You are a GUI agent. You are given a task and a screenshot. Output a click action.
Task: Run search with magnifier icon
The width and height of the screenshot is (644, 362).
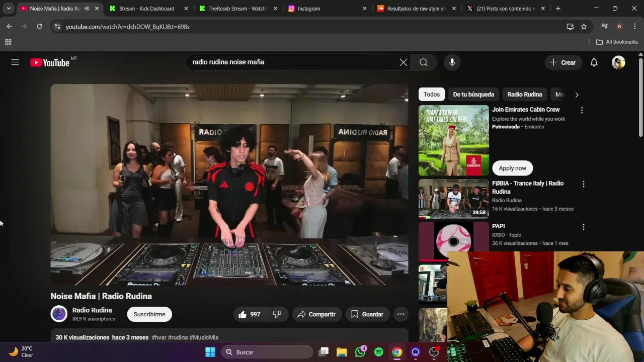click(424, 62)
